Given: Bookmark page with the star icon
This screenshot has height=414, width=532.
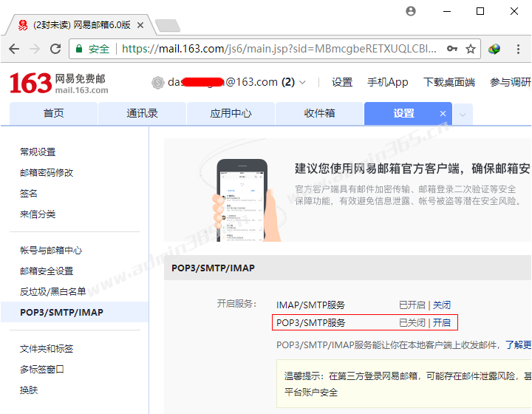Looking at the screenshot, I should coord(470,49).
